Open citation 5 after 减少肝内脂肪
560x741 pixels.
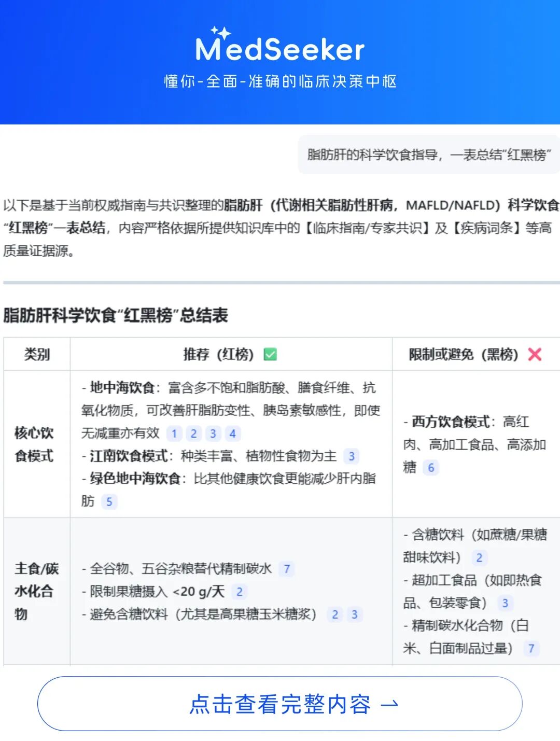click(109, 501)
